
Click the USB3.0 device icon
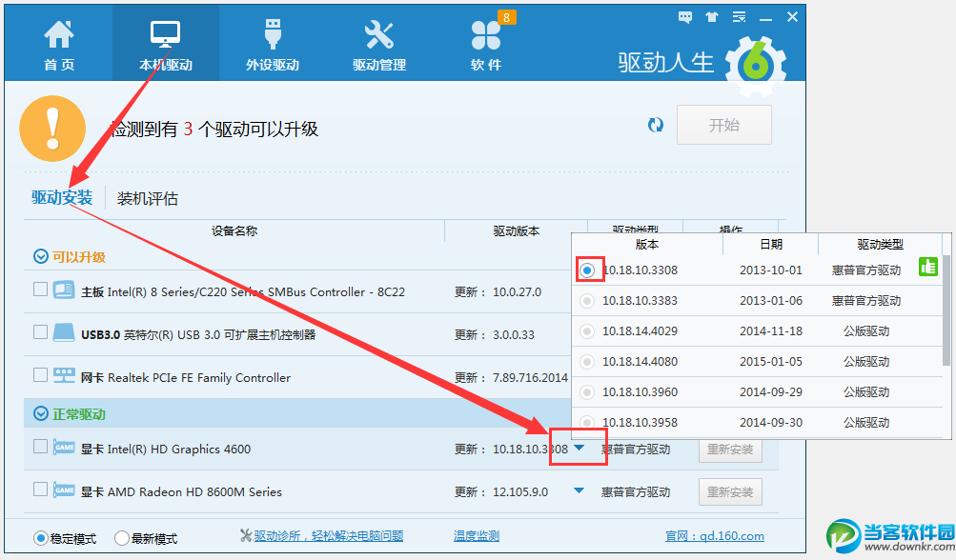click(x=64, y=332)
